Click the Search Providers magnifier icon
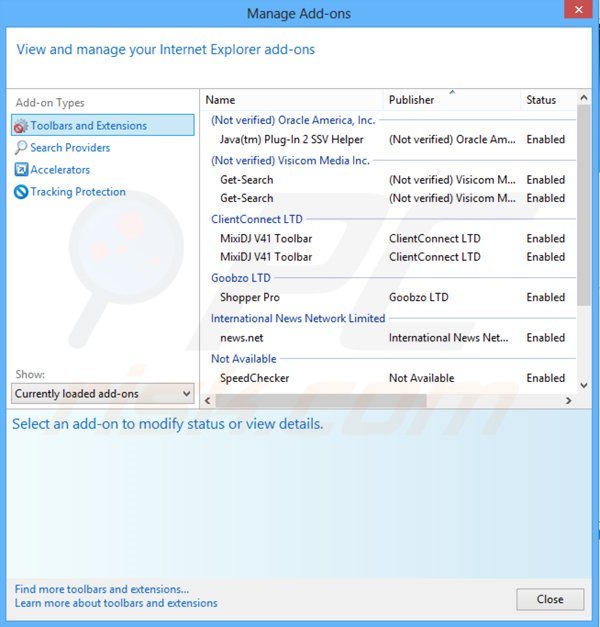Viewport: 600px width, 627px height. click(x=21, y=148)
